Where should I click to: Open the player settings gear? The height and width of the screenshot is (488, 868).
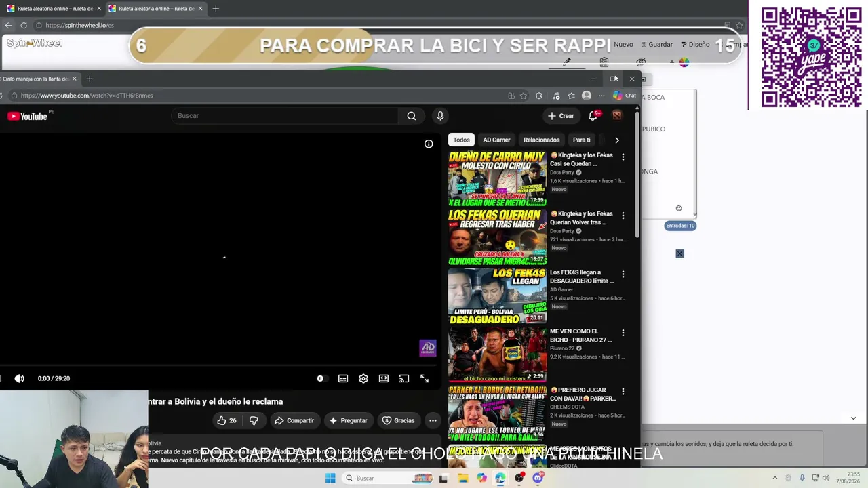[363, 378]
